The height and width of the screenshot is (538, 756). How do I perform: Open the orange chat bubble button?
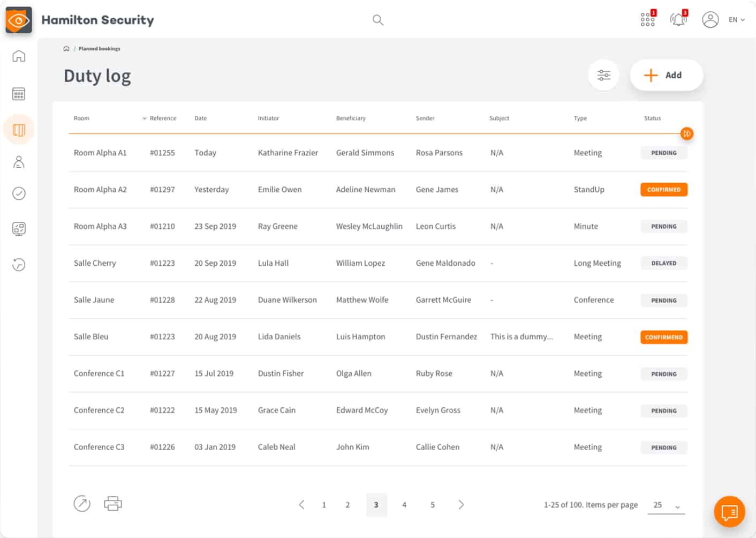point(729,512)
